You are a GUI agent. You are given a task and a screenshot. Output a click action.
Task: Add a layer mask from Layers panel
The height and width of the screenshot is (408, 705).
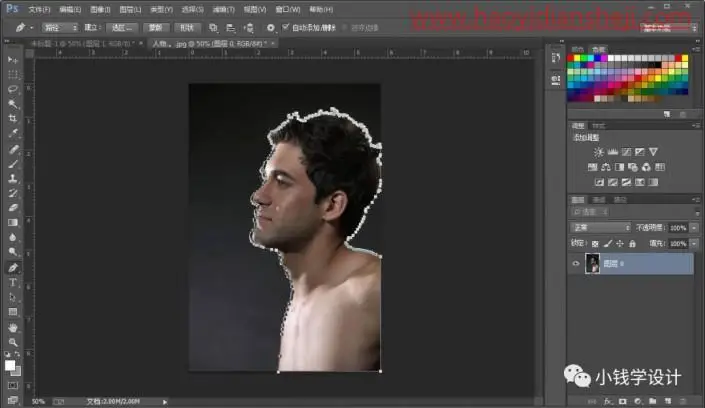coord(623,401)
